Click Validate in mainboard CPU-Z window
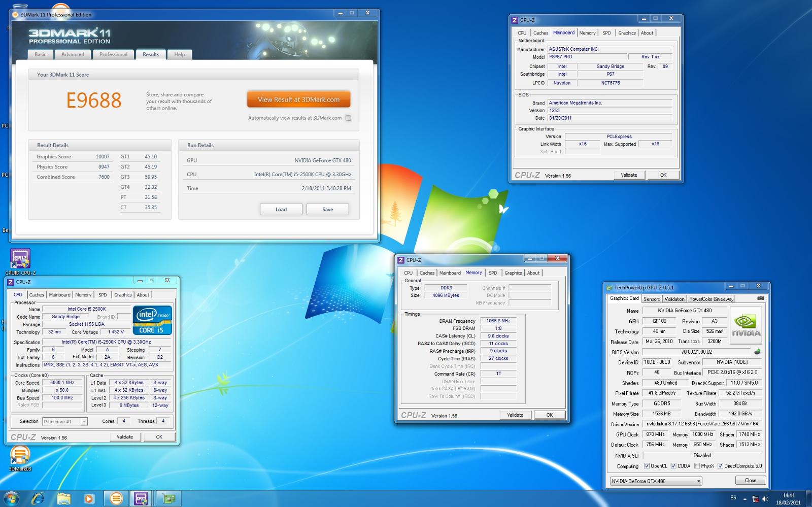 (629, 175)
